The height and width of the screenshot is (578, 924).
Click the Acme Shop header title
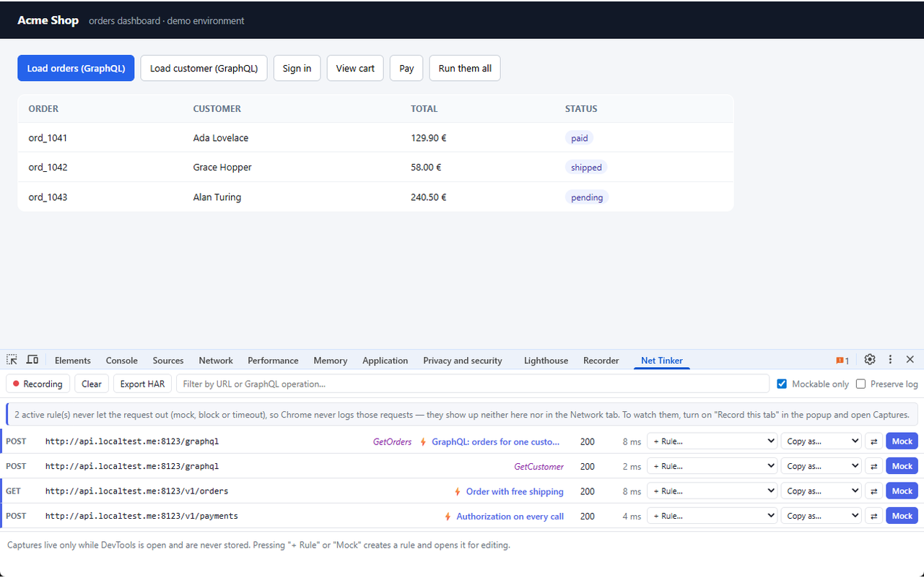[48, 20]
